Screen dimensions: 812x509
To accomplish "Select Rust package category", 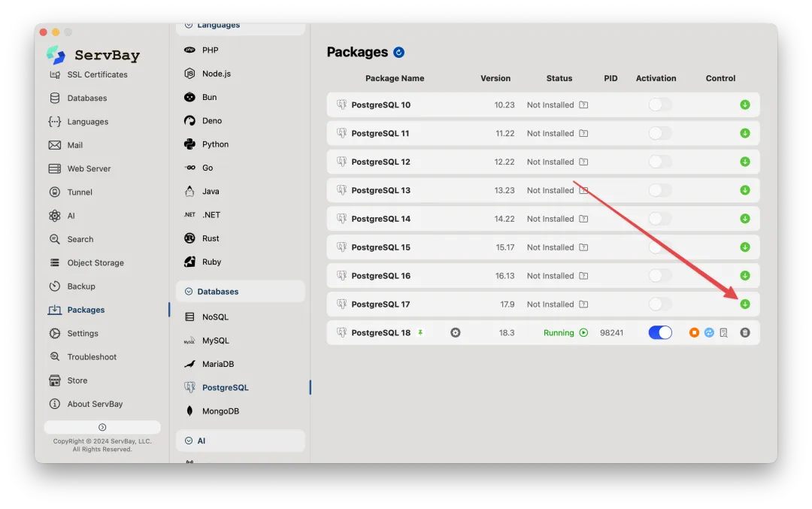I will (202, 238).
